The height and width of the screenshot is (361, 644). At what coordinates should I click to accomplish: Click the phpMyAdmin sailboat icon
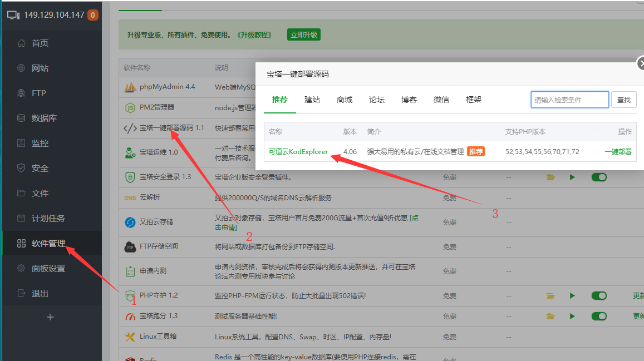[130, 87]
